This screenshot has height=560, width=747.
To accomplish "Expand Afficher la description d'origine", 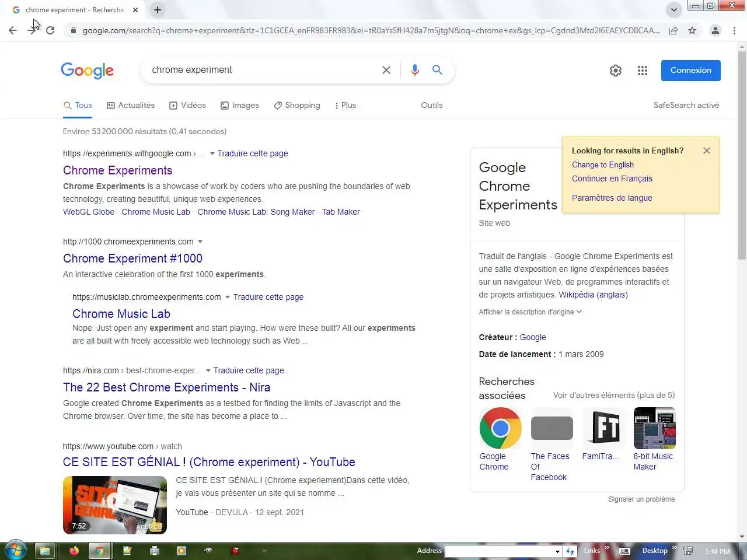I will pos(530,312).
